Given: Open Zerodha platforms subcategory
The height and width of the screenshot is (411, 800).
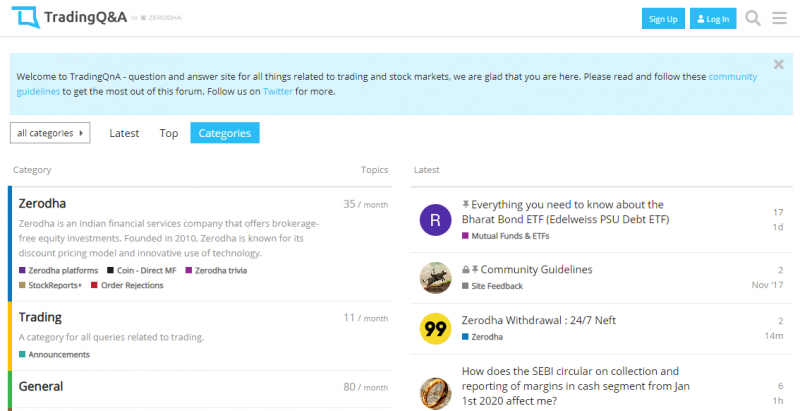Looking at the screenshot, I should 58,270.
